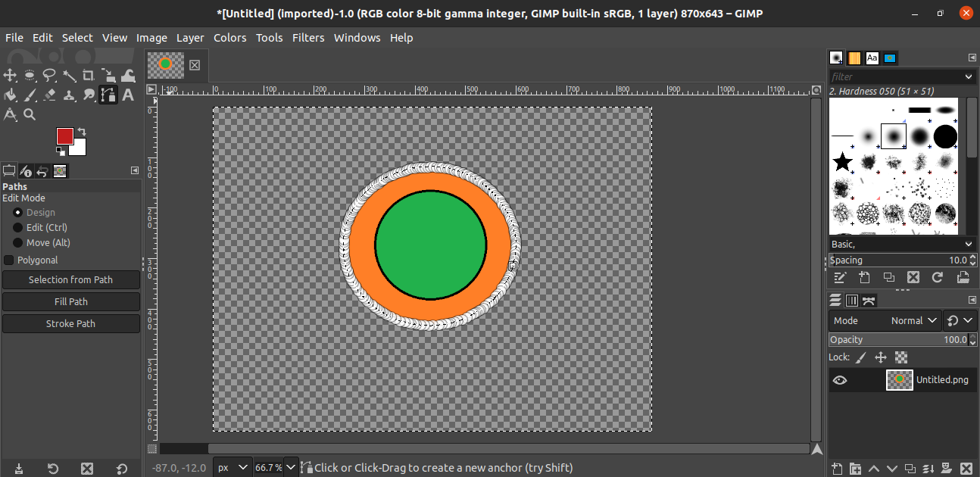The height and width of the screenshot is (477, 980).
Task: Expand the Basic brush tag dropdown
Action: pyautogui.click(x=901, y=244)
